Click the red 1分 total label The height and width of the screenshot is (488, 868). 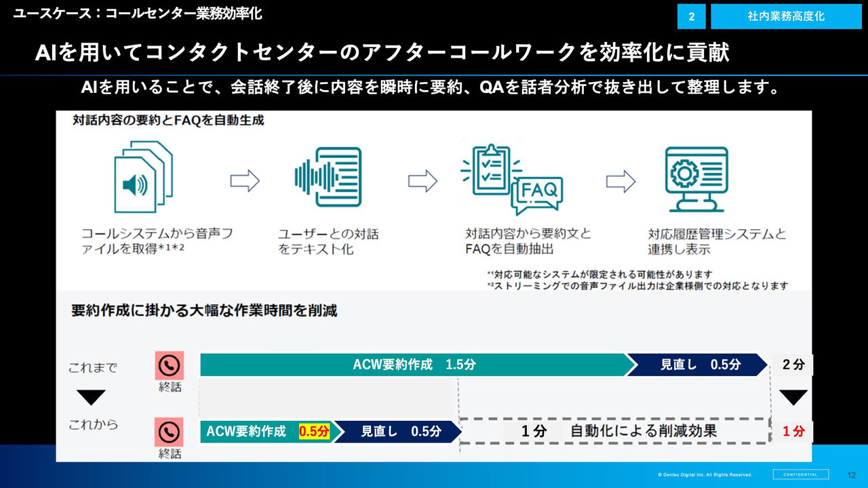point(792,430)
